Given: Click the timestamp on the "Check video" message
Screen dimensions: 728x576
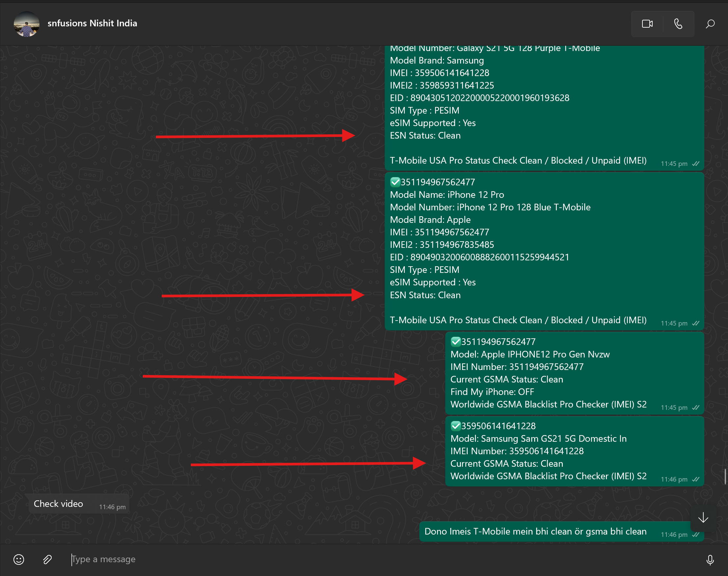Looking at the screenshot, I should [x=112, y=507].
